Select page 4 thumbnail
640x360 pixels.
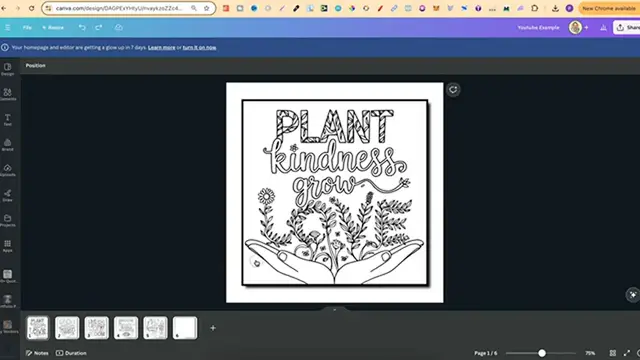click(126, 328)
